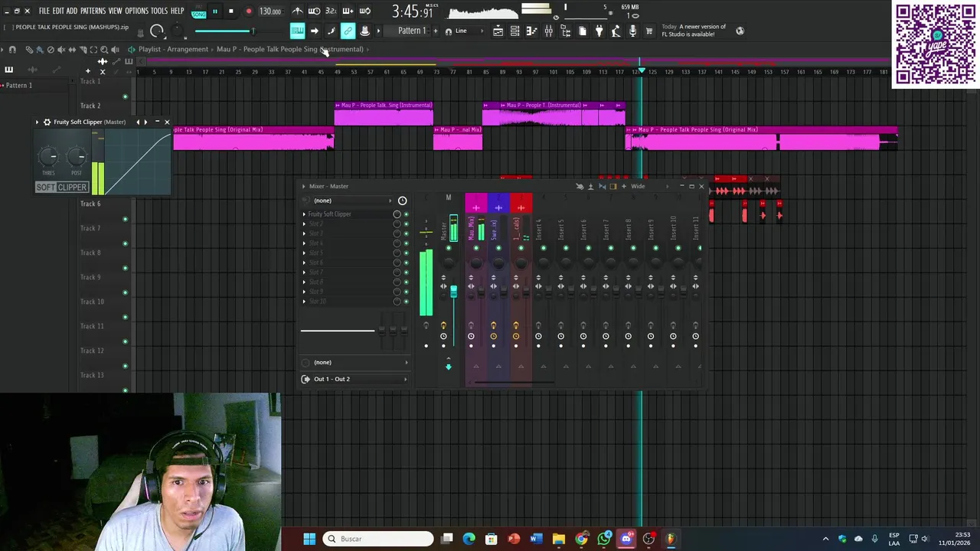The width and height of the screenshot is (980, 551).
Task: Click the plus button next to Pattern 1
Action: click(x=436, y=31)
